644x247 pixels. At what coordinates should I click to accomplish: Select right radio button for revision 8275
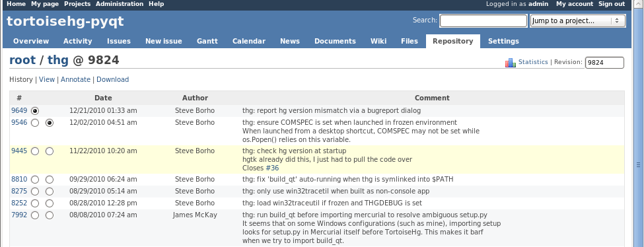(x=50, y=192)
